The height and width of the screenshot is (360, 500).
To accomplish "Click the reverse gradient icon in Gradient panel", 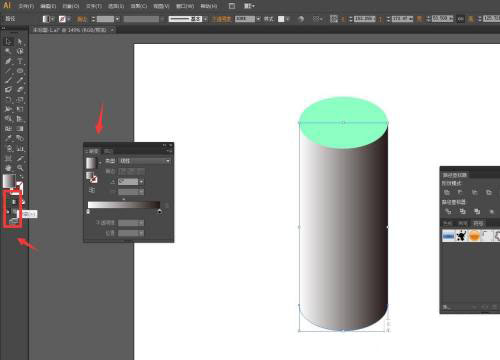I will (92, 190).
